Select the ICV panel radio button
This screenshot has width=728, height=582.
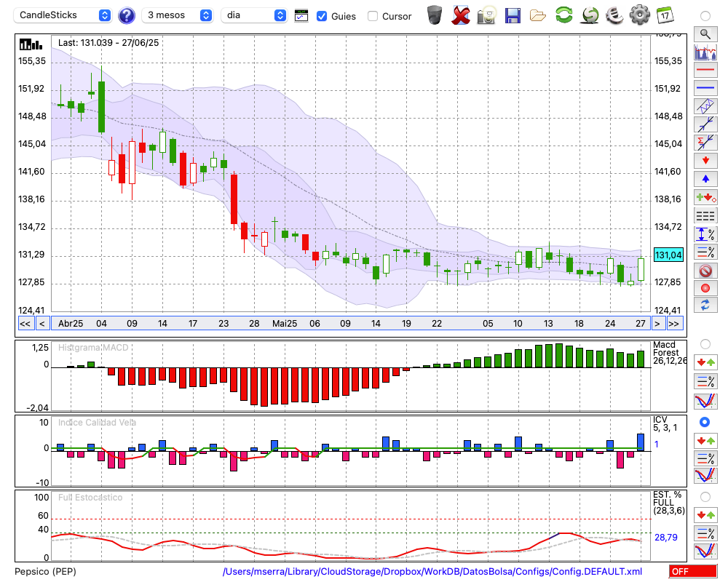coord(705,422)
